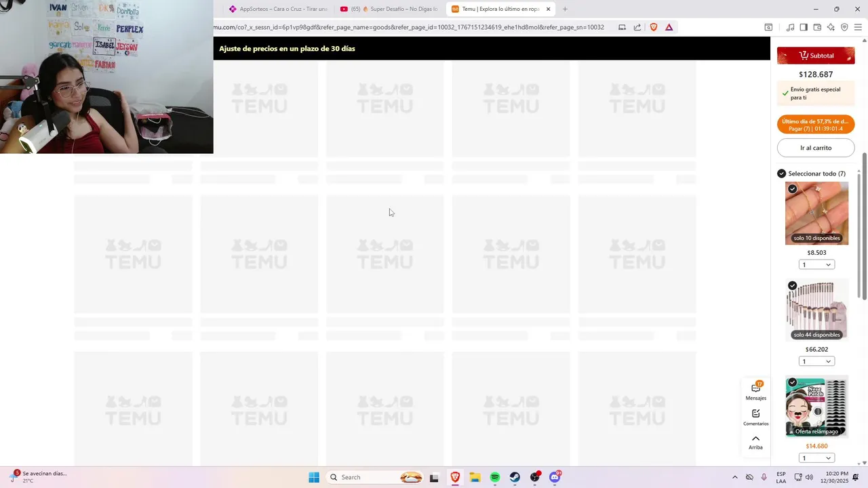Viewport: 868px width, 488px height.
Task: Open the browser hamburger menu
Action: (x=858, y=27)
